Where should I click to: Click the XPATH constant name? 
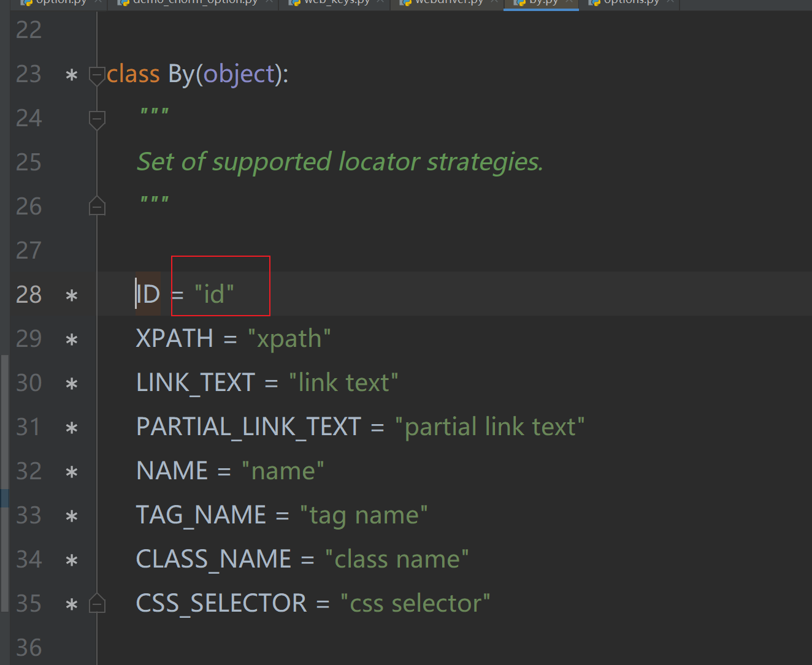point(174,338)
